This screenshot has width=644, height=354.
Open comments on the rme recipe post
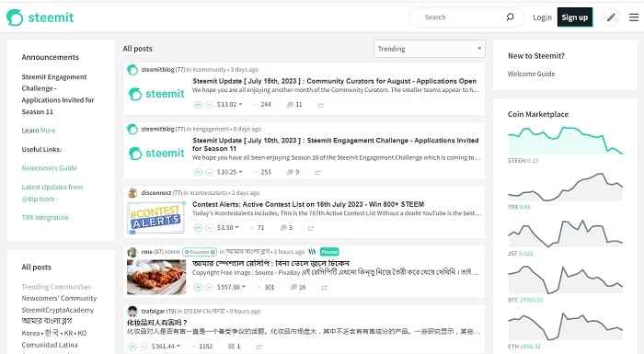coord(298,287)
